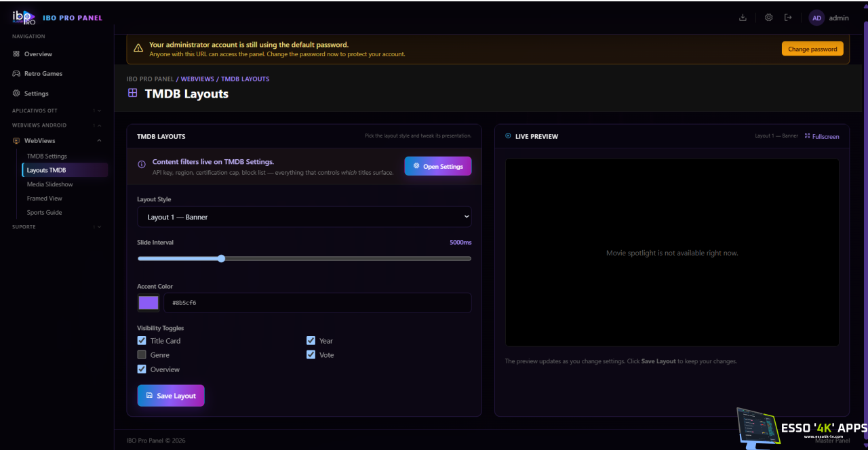Save the layout with Save Layout button

[x=171, y=396]
